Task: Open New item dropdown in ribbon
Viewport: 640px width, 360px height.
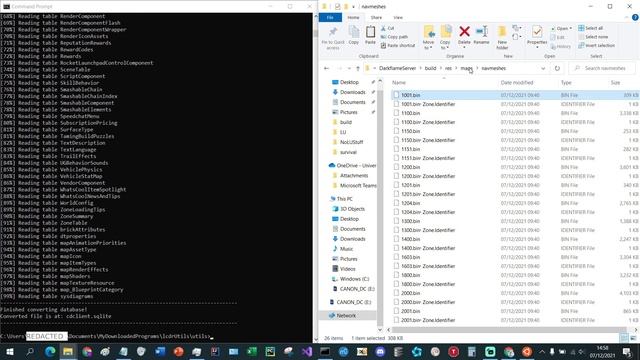Action: coord(516,28)
